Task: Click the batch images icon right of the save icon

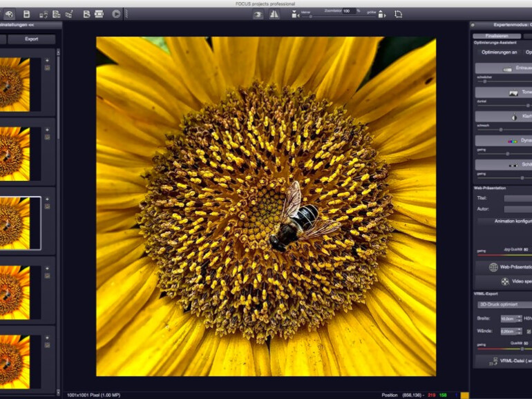Action: tap(44, 14)
